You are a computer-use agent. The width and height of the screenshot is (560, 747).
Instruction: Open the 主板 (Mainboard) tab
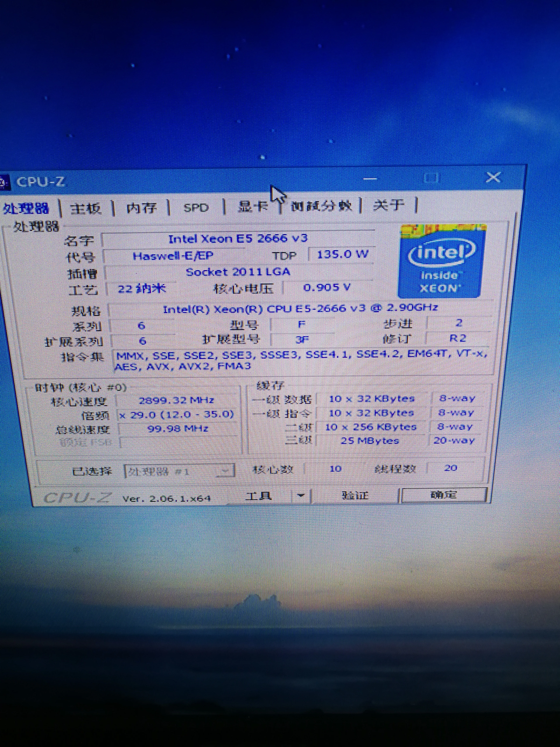(86, 208)
